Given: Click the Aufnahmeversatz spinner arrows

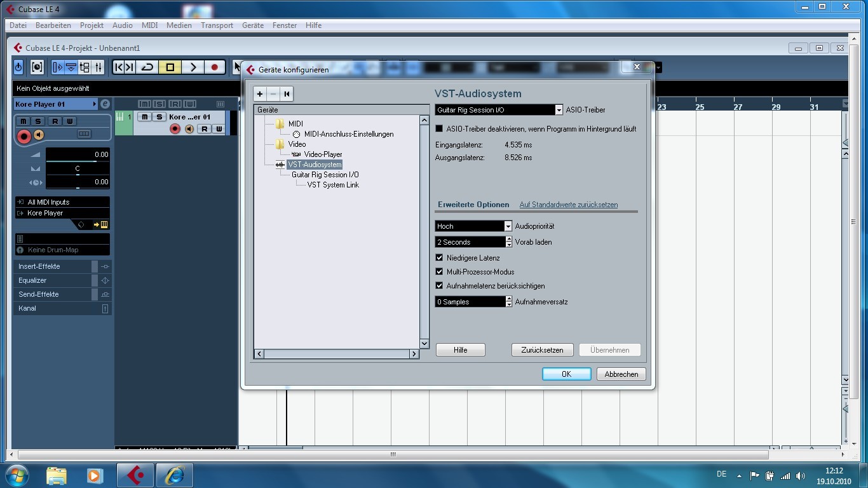Looking at the screenshot, I should tap(509, 302).
